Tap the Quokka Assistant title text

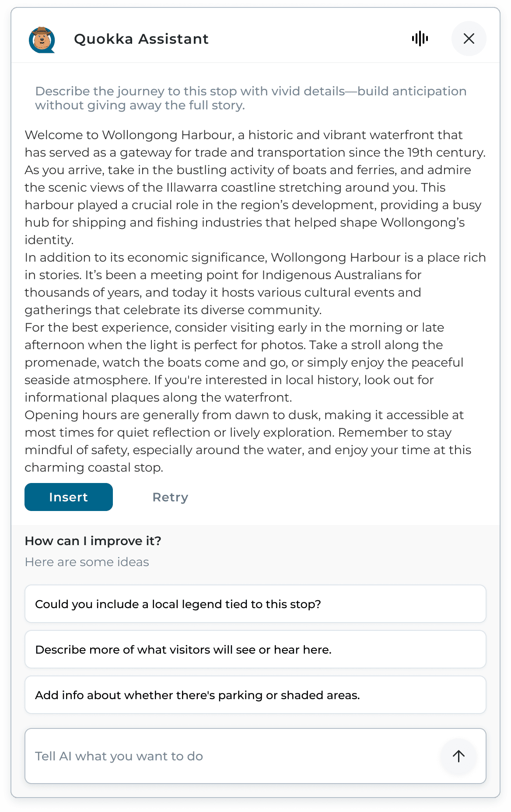[141, 38]
